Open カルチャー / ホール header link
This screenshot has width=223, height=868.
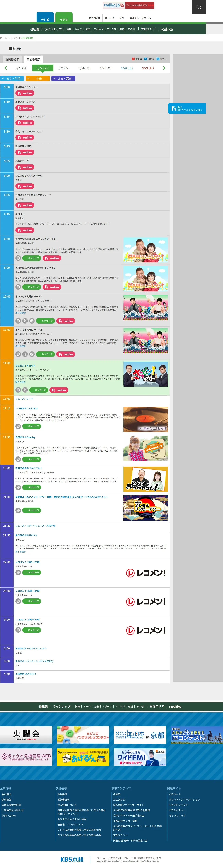(140, 18)
